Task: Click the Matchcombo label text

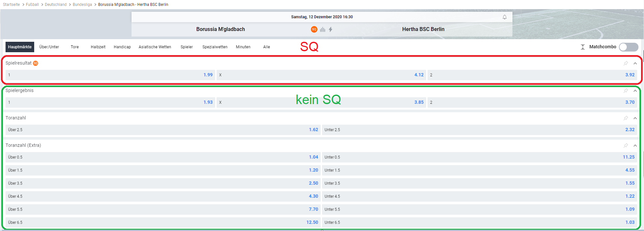Action: pyautogui.click(x=603, y=47)
